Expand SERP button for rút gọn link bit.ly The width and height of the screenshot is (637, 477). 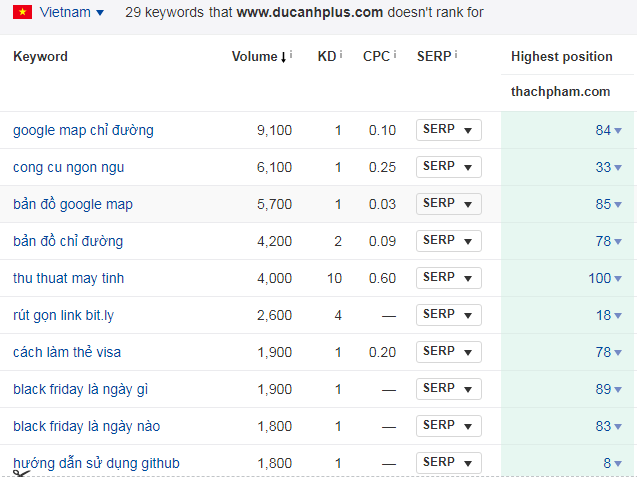tap(448, 315)
